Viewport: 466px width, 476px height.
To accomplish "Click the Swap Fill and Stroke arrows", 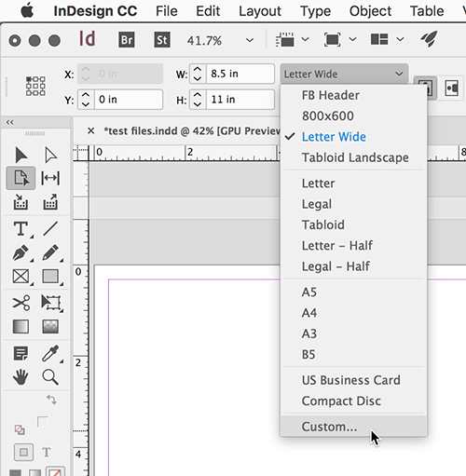I will pyautogui.click(x=51, y=400).
